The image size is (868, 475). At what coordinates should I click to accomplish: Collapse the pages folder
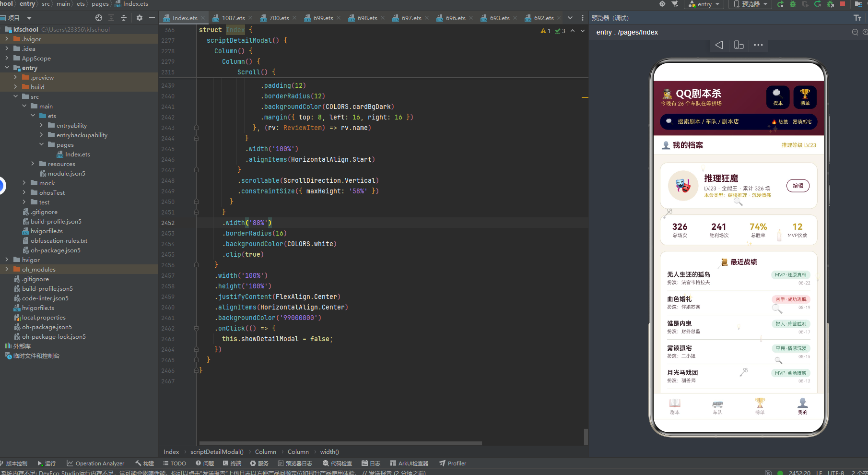pos(41,144)
